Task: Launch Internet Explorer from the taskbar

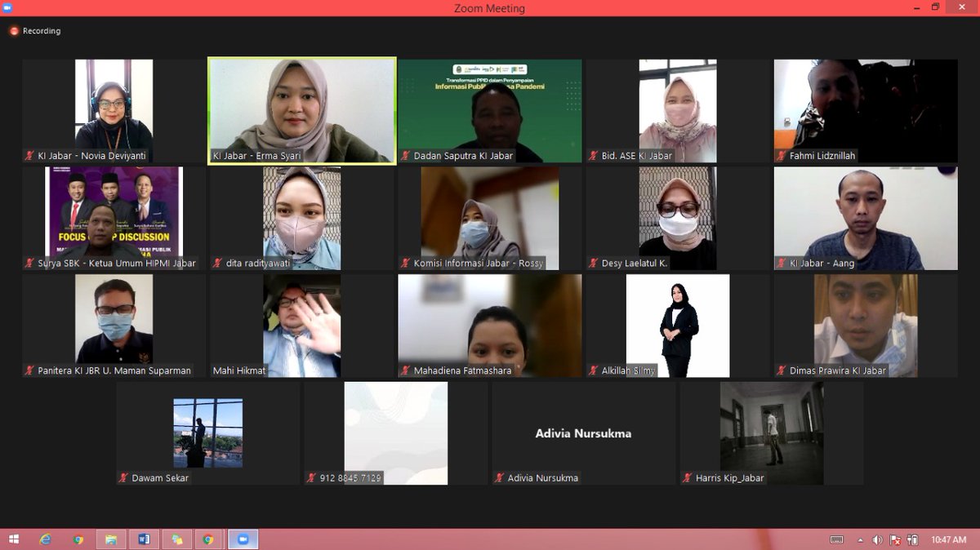Action: 46,539
